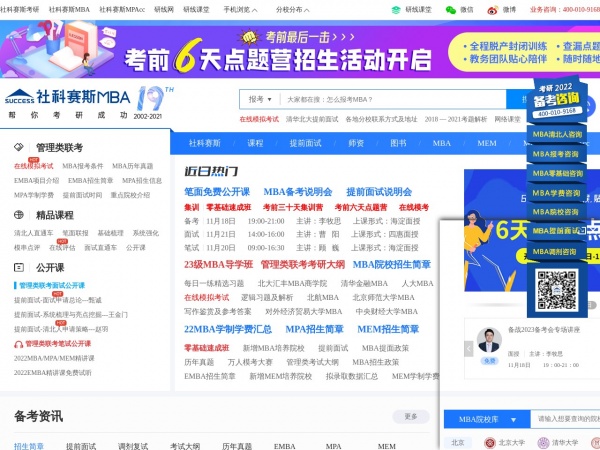
Task: Select the 课程 navigation tab
Action: pos(256,143)
